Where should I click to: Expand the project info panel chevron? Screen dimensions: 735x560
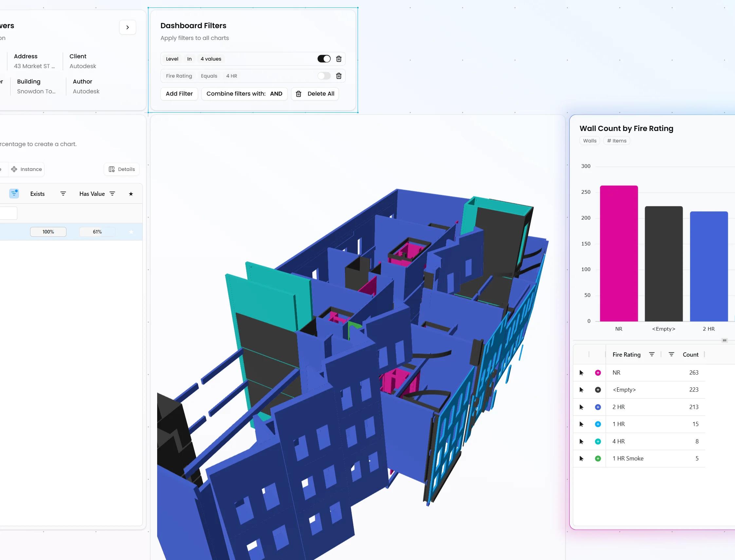(x=128, y=27)
